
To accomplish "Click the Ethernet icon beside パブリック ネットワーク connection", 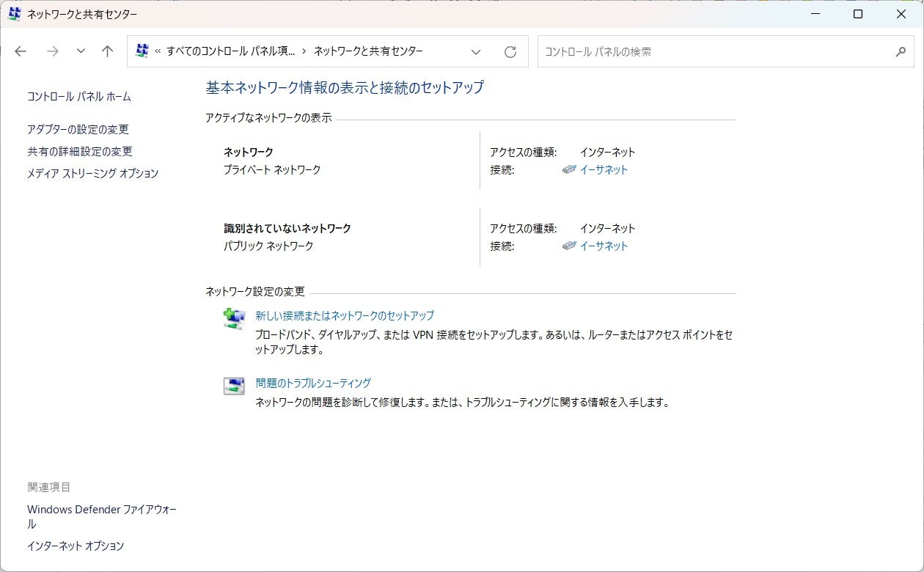I will [569, 246].
